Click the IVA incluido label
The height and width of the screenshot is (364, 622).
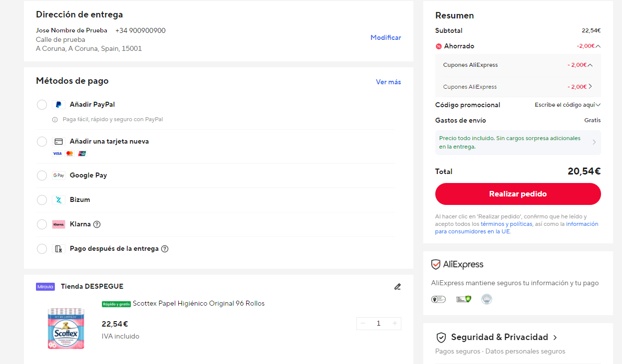pyautogui.click(x=120, y=337)
